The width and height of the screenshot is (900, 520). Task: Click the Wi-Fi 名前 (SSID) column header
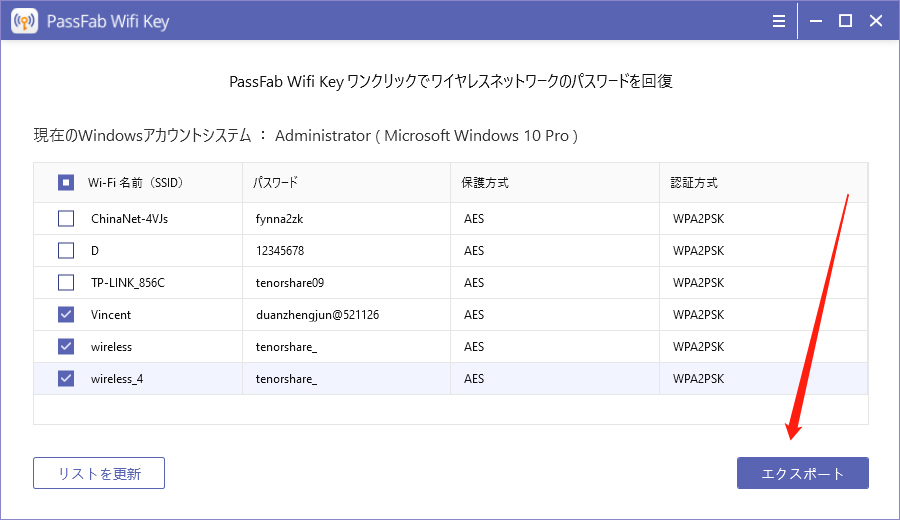point(135,183)
